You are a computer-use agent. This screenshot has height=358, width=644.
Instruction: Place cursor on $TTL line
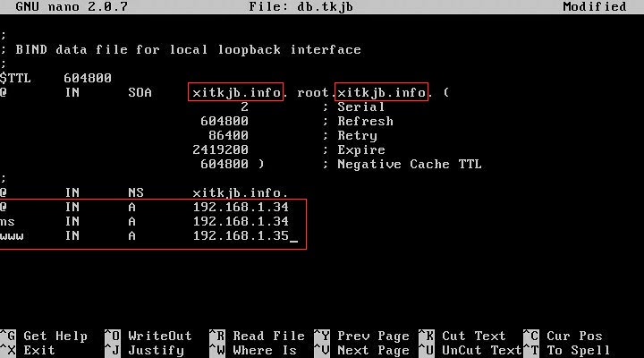[x=55, y=78]
